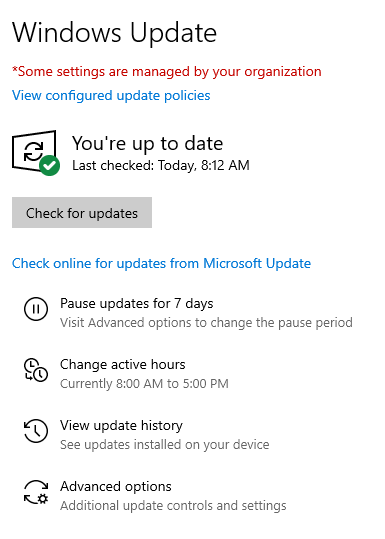Check online for updates from Microsoft Update
Viewport: 385px width, 539px height.
(x=161, y=264)
